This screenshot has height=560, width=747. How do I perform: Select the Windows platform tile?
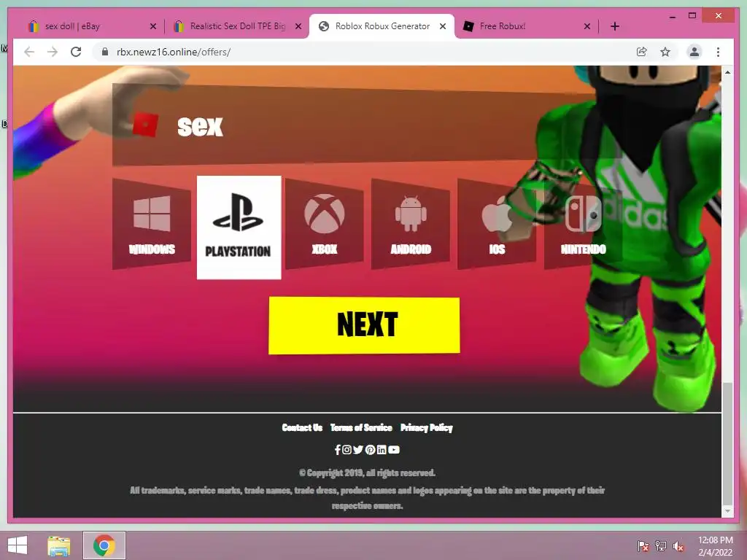[152, 224]
